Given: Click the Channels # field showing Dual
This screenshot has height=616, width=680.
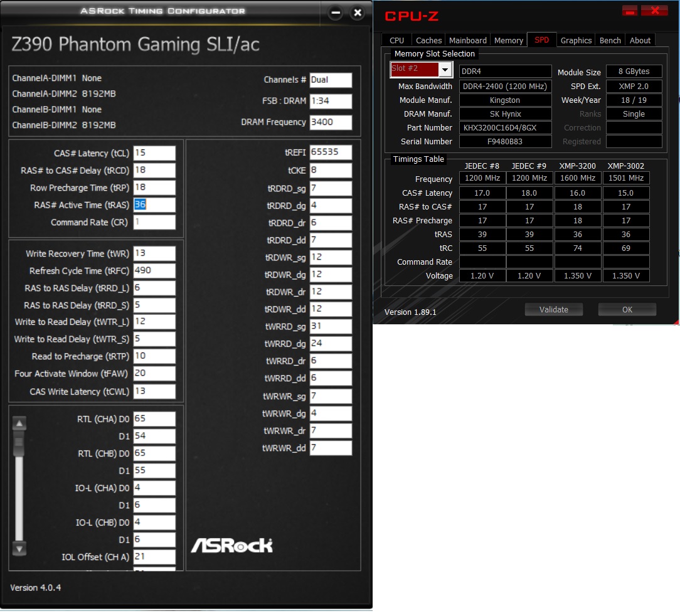Looking at the screenshot, I should click(331, 80).
